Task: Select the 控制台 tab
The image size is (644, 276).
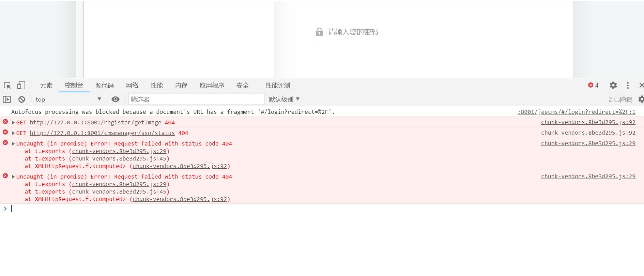Action: click(x=74, y=86)
